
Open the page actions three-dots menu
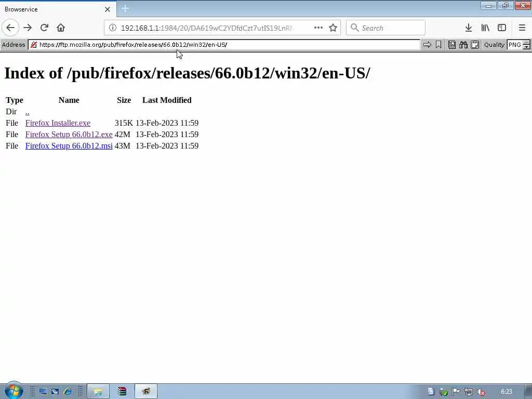tap(318, 28)
